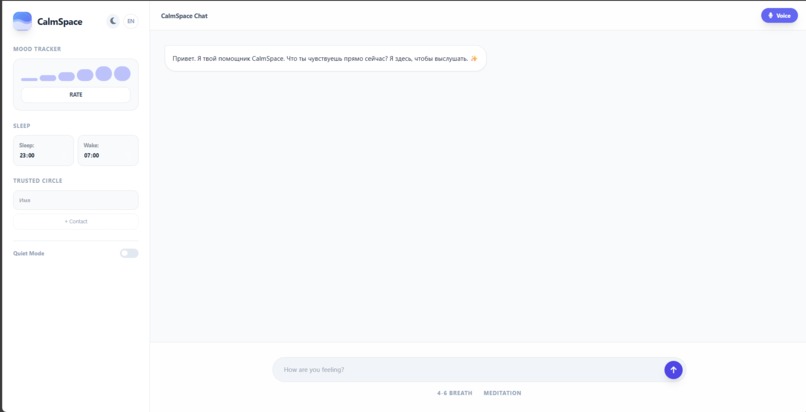
Task: Click the CalmSpace brand name text
Action: (x=60, y=22)
